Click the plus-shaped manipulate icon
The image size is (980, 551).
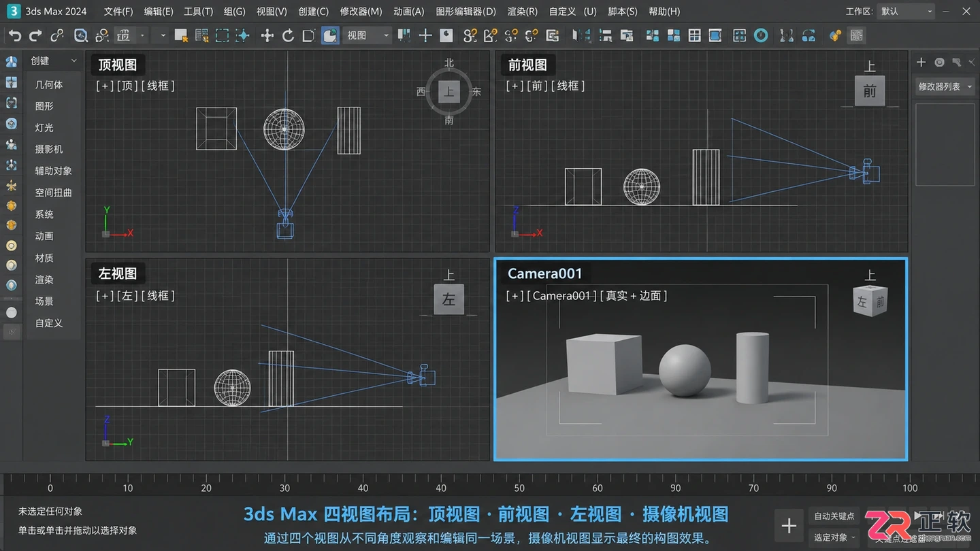click(426, 35)
